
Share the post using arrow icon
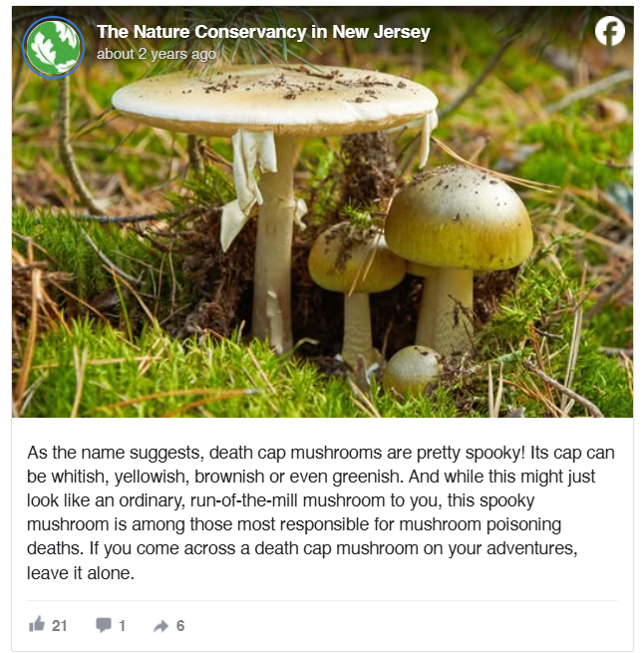(161, 625)
